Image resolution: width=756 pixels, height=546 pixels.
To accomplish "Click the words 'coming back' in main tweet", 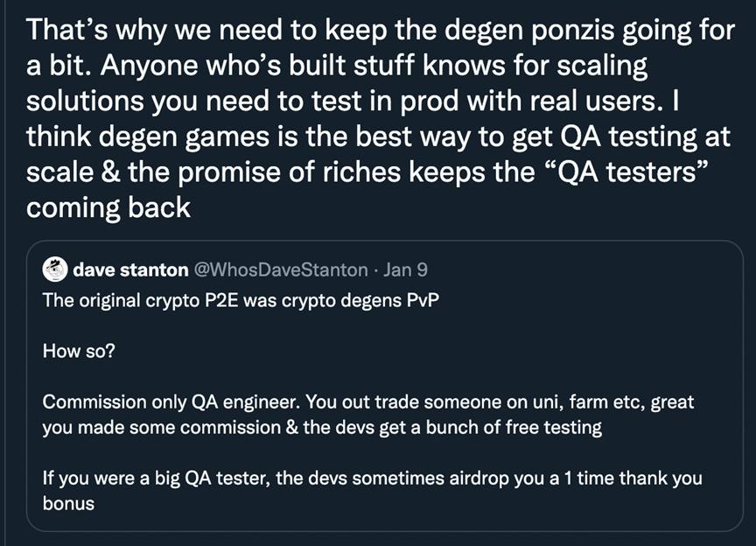I will click(108, 209).
